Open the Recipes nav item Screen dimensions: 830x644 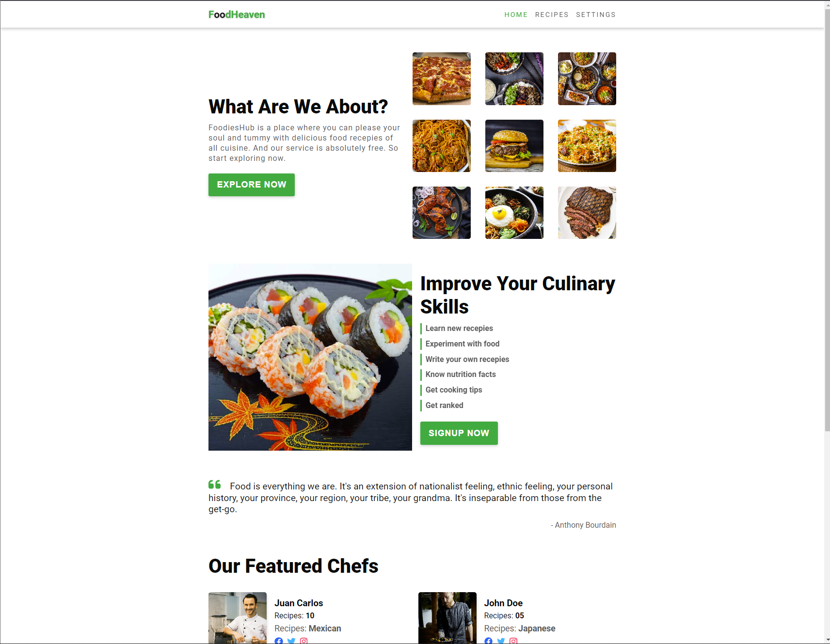pos(552,15)
